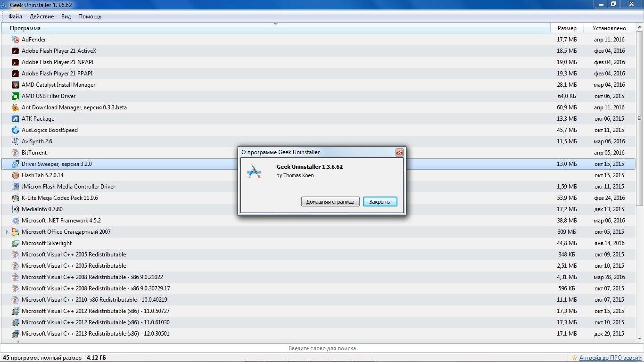Click the Visual C++ 2012 11.0.50727 icon
Screen dimensions: 644x362
[16, 311]
